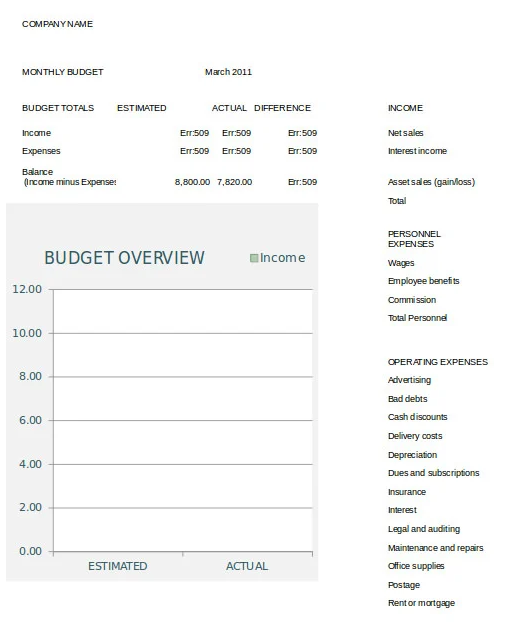This screenshot has height=628, width=523.
Task: Click the Total Personnel label
Action: [417, 318]
